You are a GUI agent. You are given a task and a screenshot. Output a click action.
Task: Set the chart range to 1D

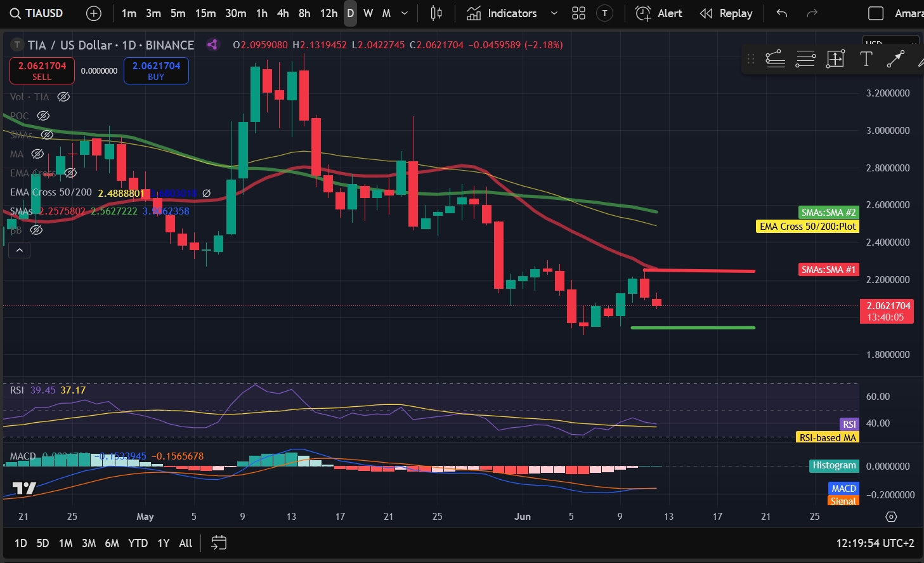(21, 543)
